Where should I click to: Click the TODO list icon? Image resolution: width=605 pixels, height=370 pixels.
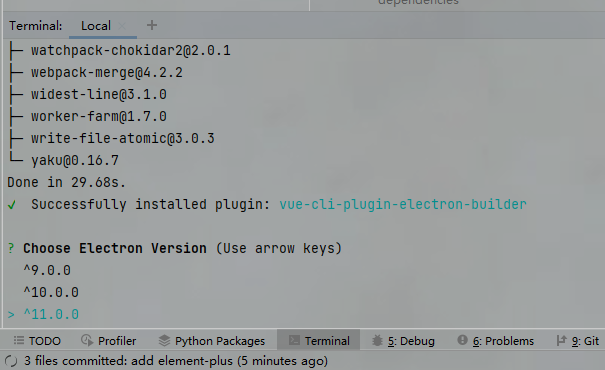18,340
